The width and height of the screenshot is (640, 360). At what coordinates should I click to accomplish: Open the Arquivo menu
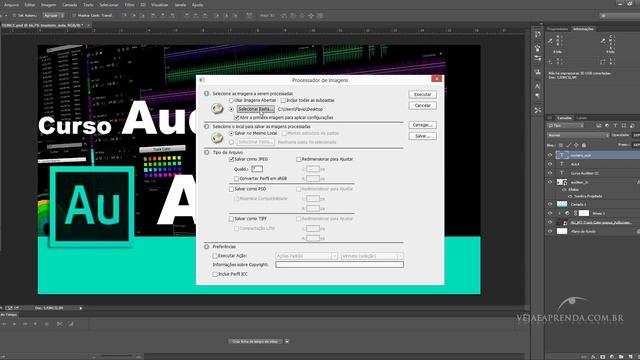11,5
